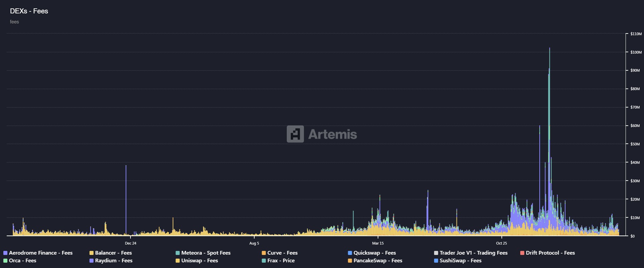
Task: Hide the SushiSwap - Fees series
Action: pos(458,261)
